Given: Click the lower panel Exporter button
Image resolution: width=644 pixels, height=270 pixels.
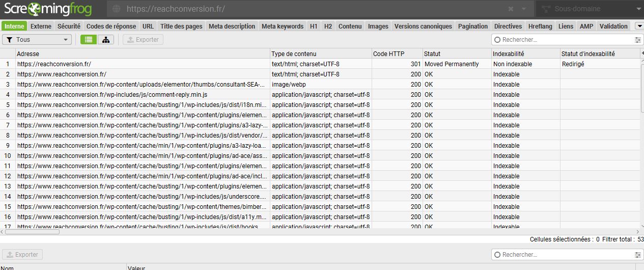Looking at the screenshot, I should coord(22,255).
